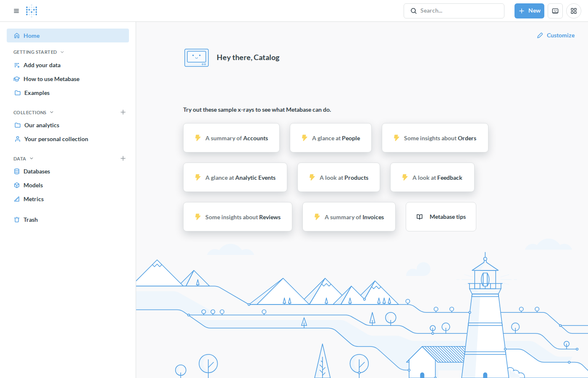The width and height of the screenshot is (588, 378).
Task: Click the plus icon next to Data
Action: [123, 158]
